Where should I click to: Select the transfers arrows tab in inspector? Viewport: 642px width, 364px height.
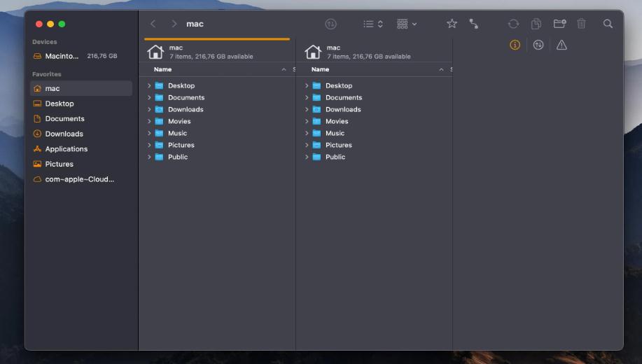pyautogui.click(x=538, y=45)
